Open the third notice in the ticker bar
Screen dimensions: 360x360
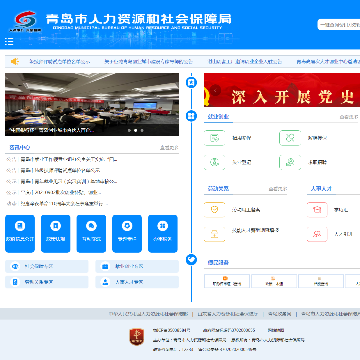pyautogui.click(x=245, y=61)
